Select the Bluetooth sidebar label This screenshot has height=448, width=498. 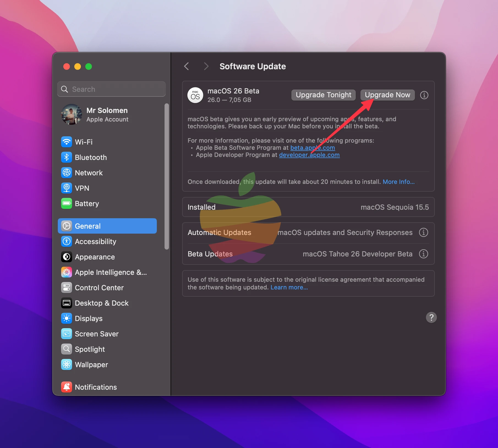point(91,157)
